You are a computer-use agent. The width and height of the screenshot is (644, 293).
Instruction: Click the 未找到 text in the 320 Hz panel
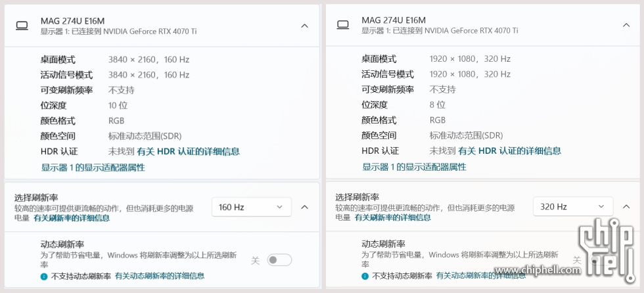pos(442,150)
